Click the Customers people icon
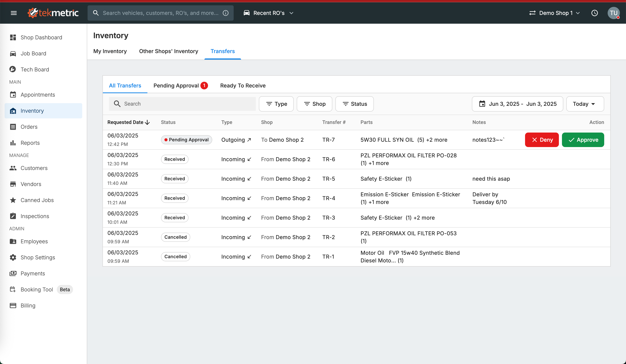The height and width of the screenshot is (364, 626). pos(13,168)
